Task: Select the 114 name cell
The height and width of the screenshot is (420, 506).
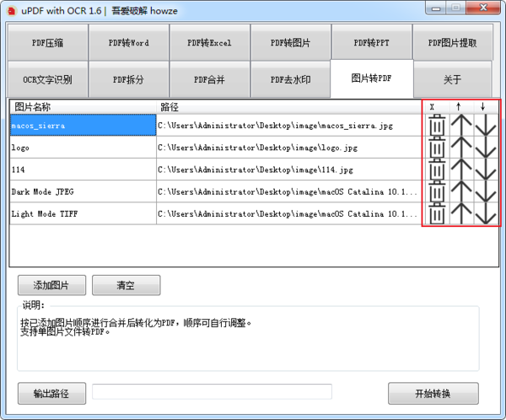Action: (x=83, y=170)
